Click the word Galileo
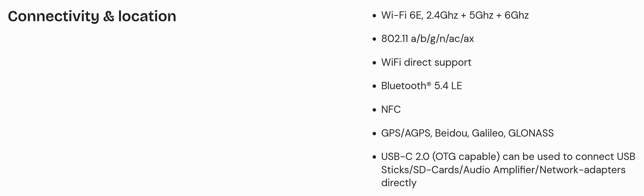This screenshot has width=644, height=196. pyautogui.click(x=488, y=133)
